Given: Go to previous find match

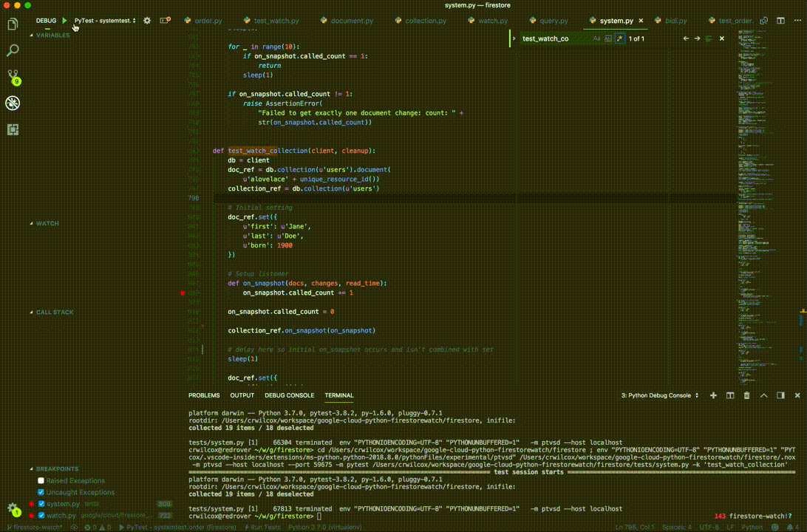Looking at the screenshot, I should click(x=686, y=38).
